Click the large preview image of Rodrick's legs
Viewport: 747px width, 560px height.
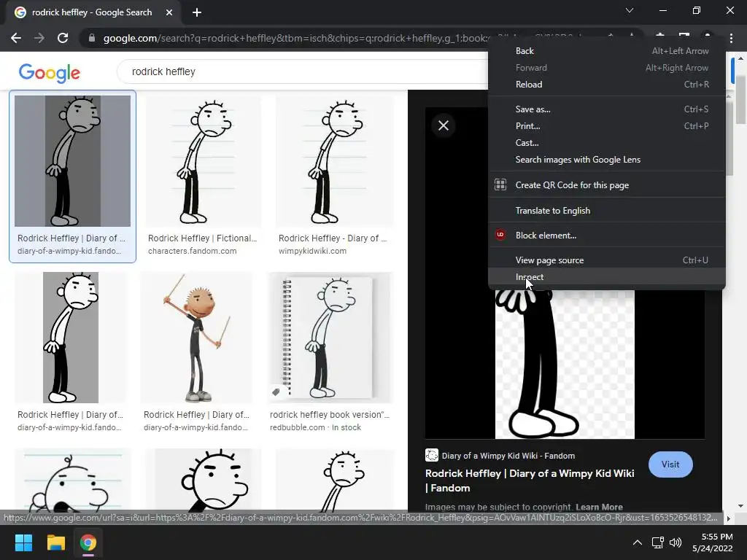(565, 365)
